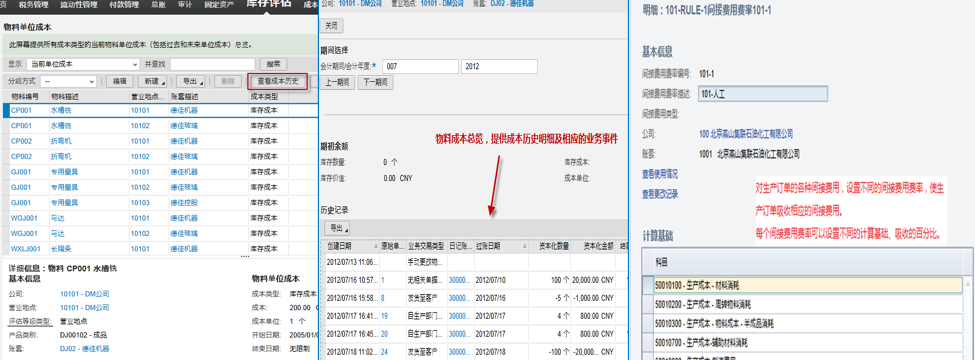975x360 pixels.
Task: Expand the 导出 menu above 历史记录 table
Action: coord(336,228)
